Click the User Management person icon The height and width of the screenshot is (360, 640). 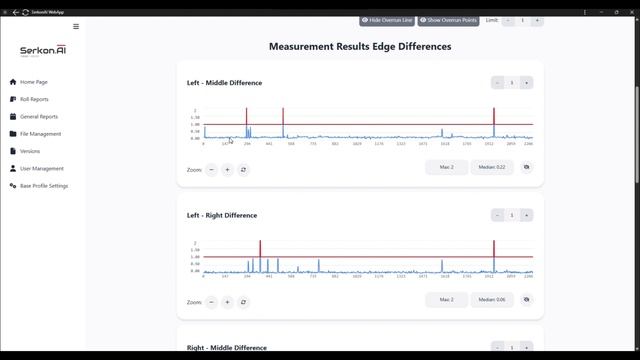pyautogui.click(x=13, y=169)
